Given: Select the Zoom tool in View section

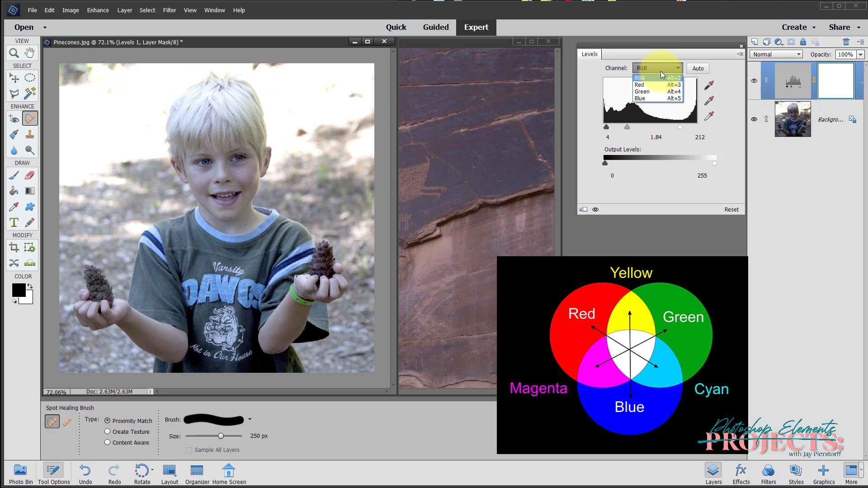Looking at the screenshot, I should pyautogui.click(x=14, y=53).
